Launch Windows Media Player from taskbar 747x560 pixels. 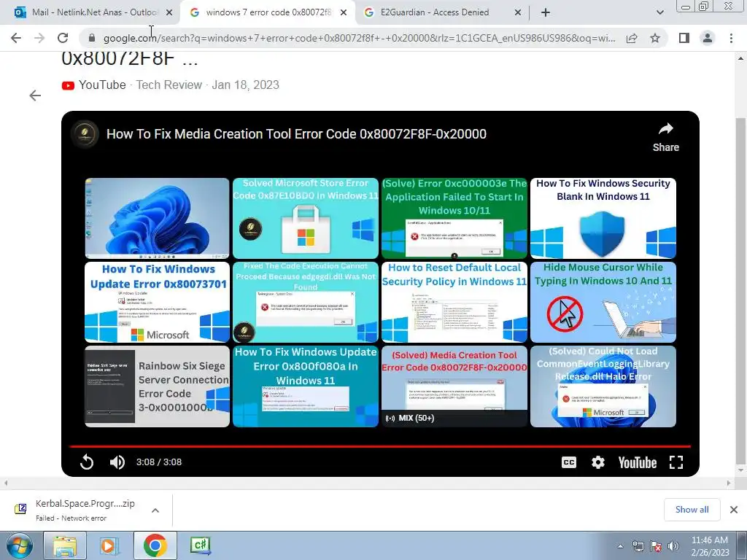pos(108,545)
